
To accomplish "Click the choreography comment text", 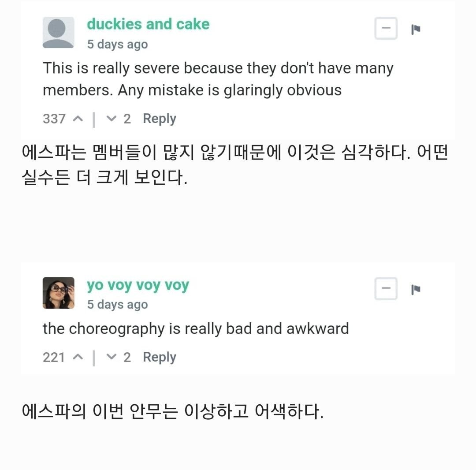I will click(x=196, y=329).
